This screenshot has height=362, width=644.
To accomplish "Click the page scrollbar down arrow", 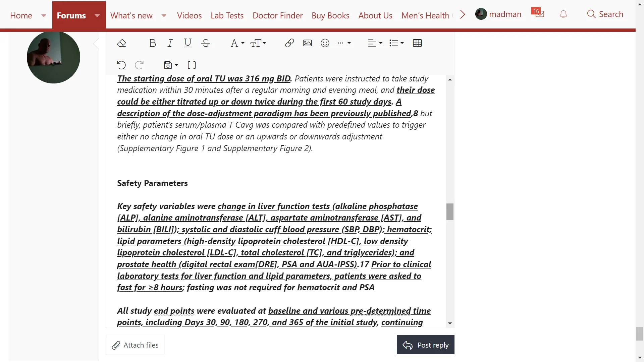I will click(640, 358).
